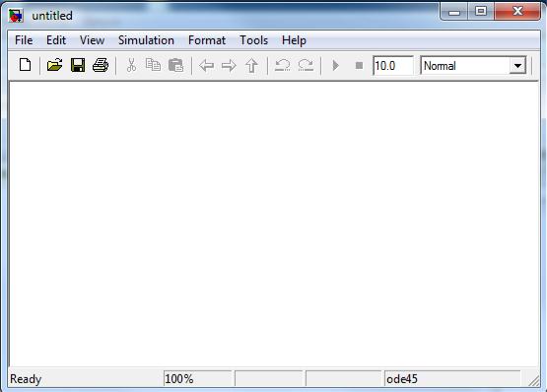The image size is (547, 392).
Task: Open the Simulation menu
Action: coord(146,40)
